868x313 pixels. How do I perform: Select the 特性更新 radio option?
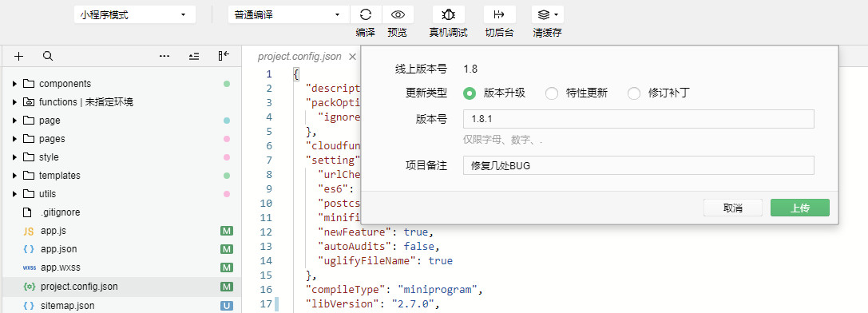coord(552,93)
